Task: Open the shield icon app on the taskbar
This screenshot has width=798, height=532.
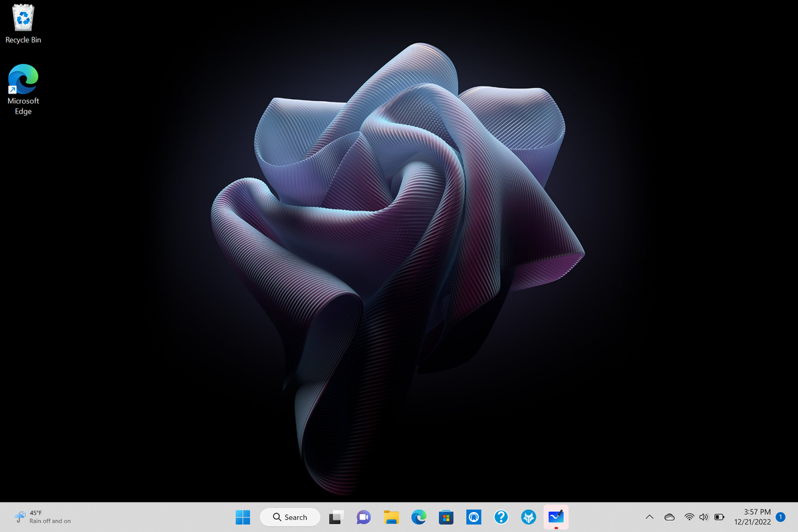Action: [x=528, y=517]
